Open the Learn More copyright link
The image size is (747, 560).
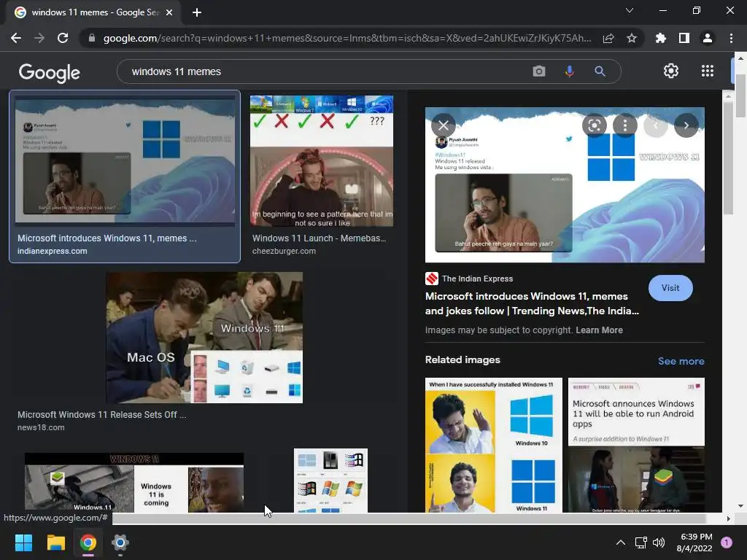pos(599,330)
